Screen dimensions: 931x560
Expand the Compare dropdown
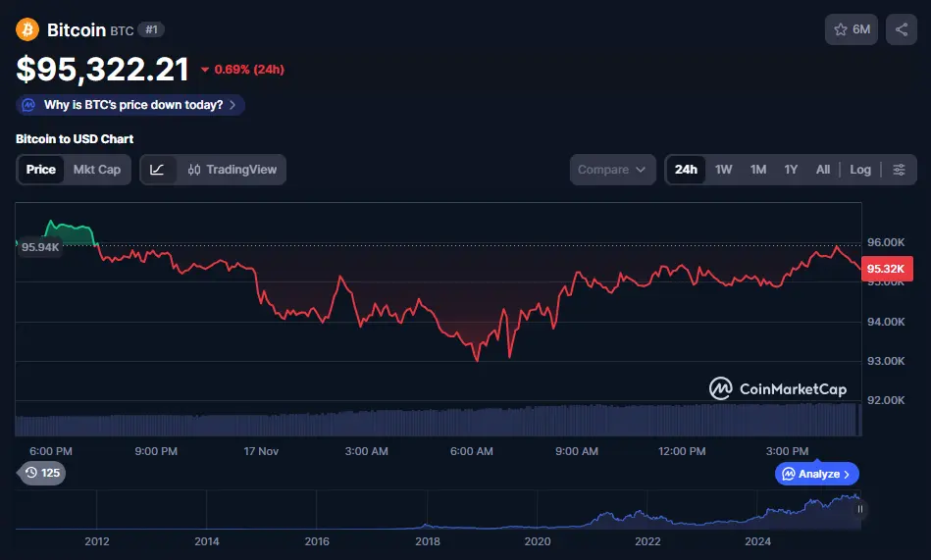(613, 170)
